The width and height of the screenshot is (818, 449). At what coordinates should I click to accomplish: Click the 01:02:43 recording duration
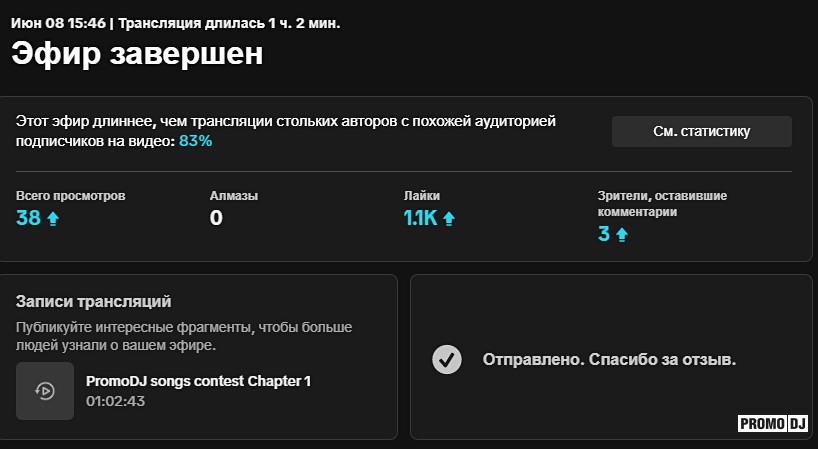pyautogui.click(x=115, y=401)
